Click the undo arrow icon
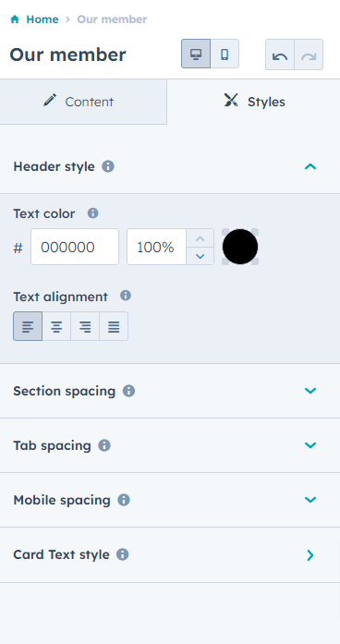Viewport: 340px width, 644px height. [x=280, y=55]
